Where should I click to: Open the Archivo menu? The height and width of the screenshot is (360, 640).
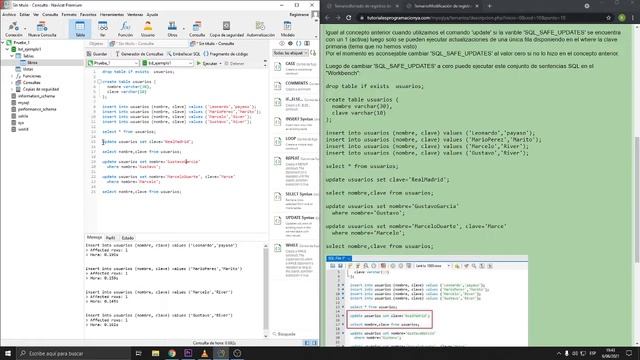[x=9, y=14]
